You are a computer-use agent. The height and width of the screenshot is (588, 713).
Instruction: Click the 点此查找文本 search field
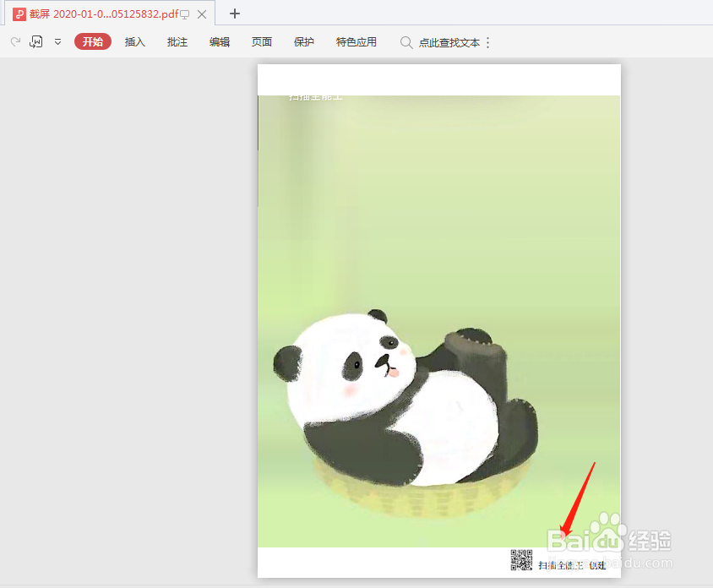(449, 43)
